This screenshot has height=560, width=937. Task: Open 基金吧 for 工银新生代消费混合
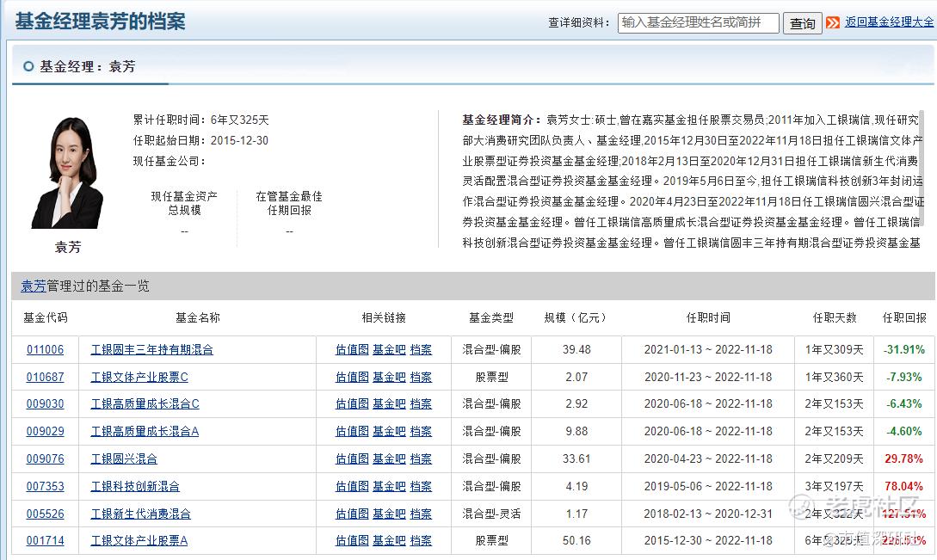tap(389, 514)
